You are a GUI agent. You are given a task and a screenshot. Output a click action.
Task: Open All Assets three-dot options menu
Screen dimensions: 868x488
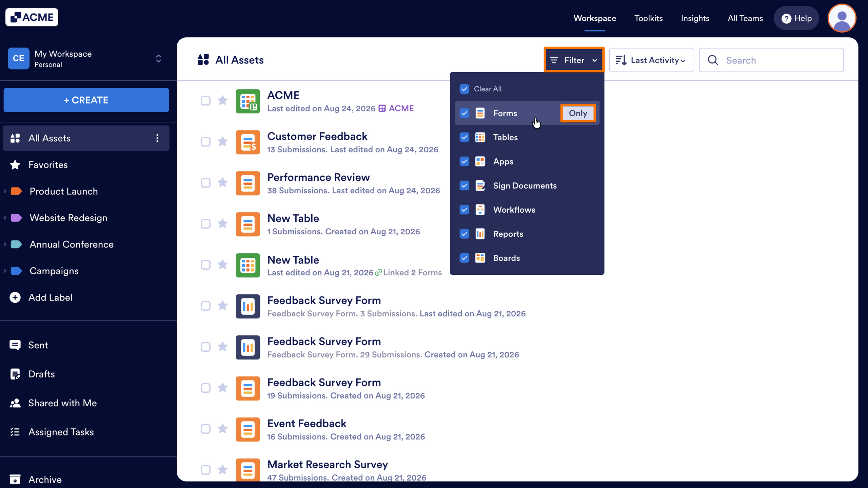point(157,138)
